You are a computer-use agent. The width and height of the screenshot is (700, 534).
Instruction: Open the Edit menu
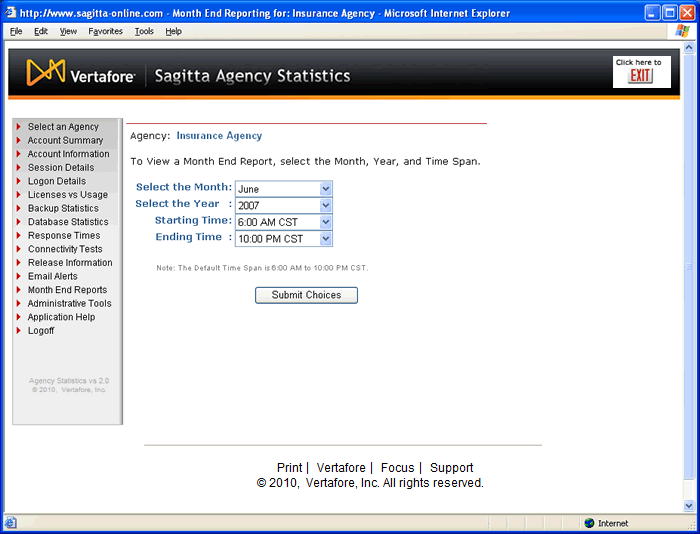[x=41, y=31]
